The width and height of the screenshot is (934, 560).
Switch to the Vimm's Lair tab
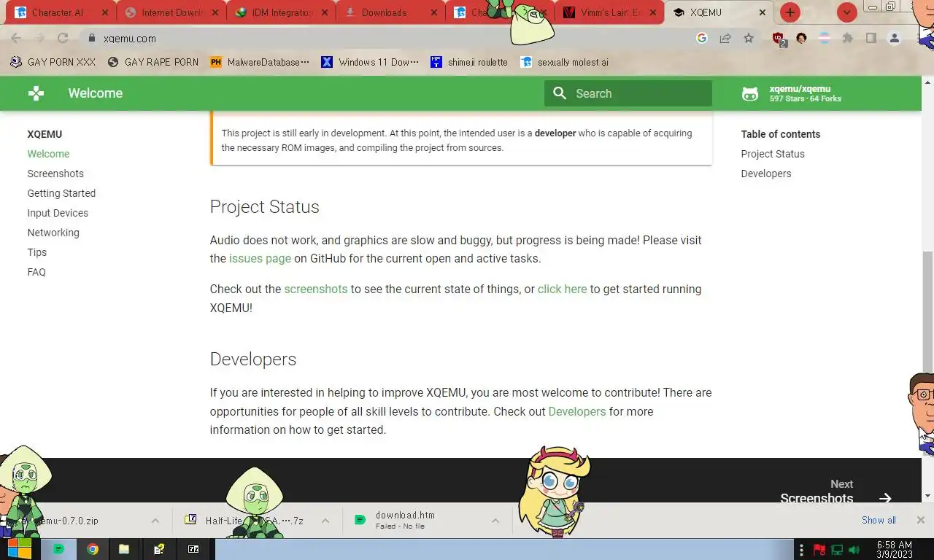[609, 12]
